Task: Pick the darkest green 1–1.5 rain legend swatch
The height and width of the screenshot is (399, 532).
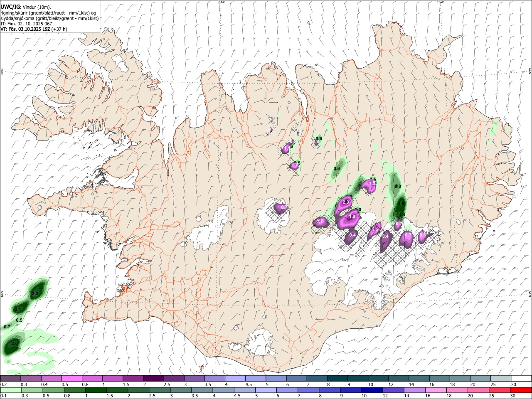Action: pos(95,390)
